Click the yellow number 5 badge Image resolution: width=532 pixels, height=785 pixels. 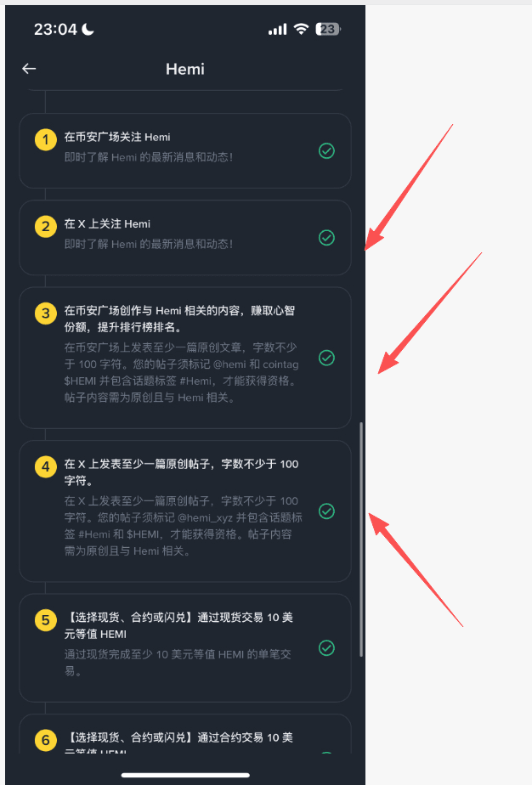[x=46, y=620]
